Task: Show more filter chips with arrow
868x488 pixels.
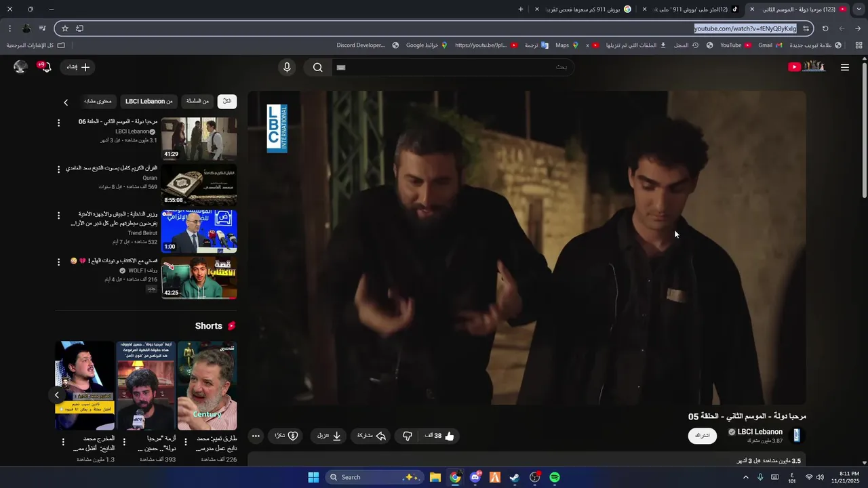Action: 66,102
